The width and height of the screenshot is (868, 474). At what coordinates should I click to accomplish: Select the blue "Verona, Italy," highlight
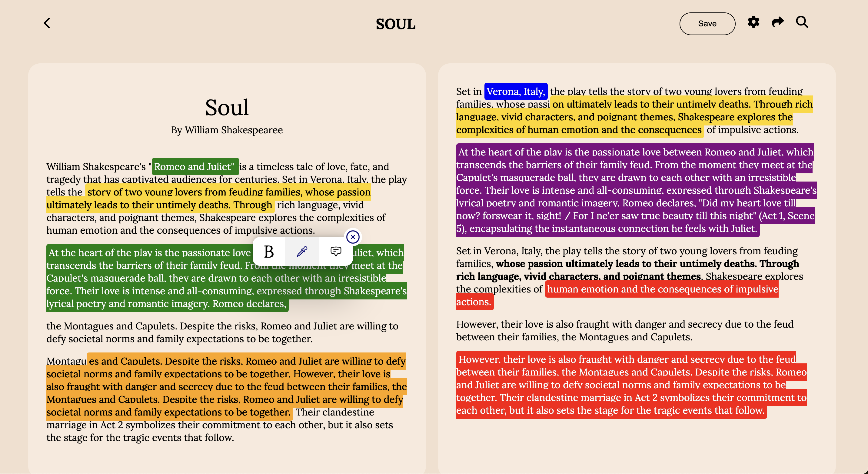click(516, 91)
